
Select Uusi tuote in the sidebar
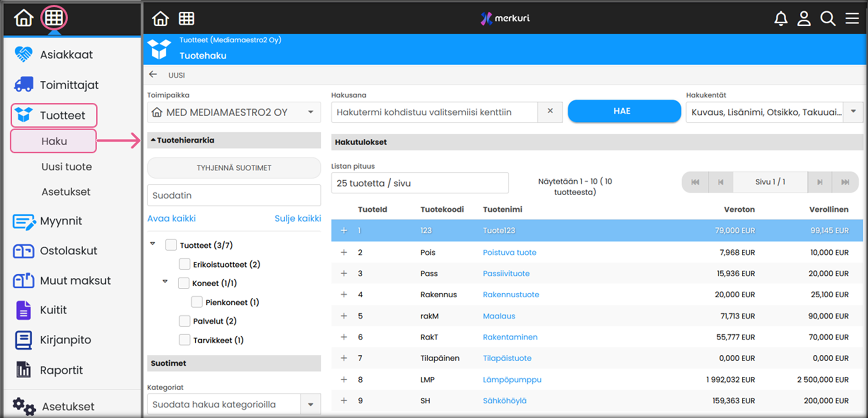coord(66,167)
